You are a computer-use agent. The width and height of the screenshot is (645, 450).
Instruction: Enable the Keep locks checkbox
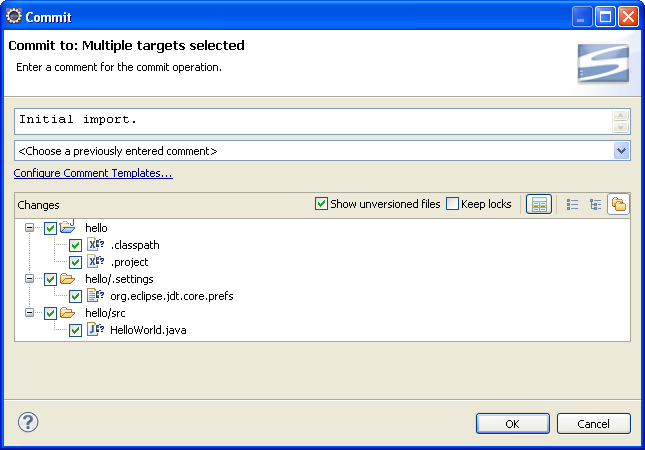coord(452,204)
